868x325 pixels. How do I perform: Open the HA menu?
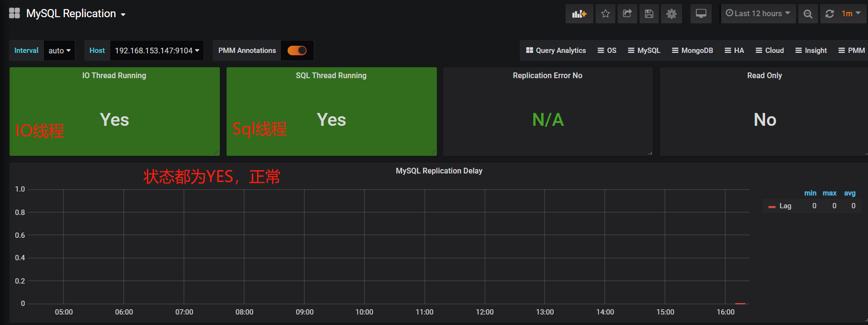point(734,51)
